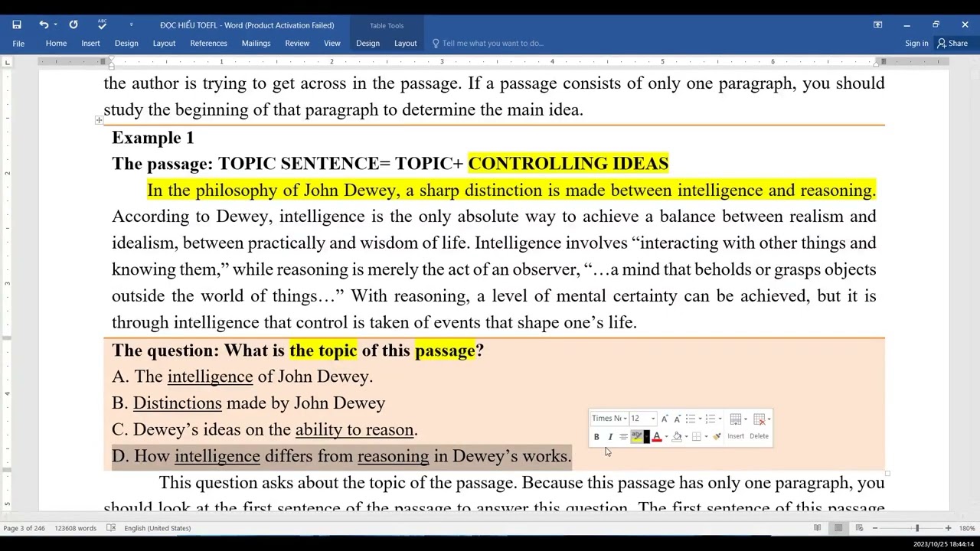Click the table move handle
This screenshot has width=980, height=551.
[99, 120]
